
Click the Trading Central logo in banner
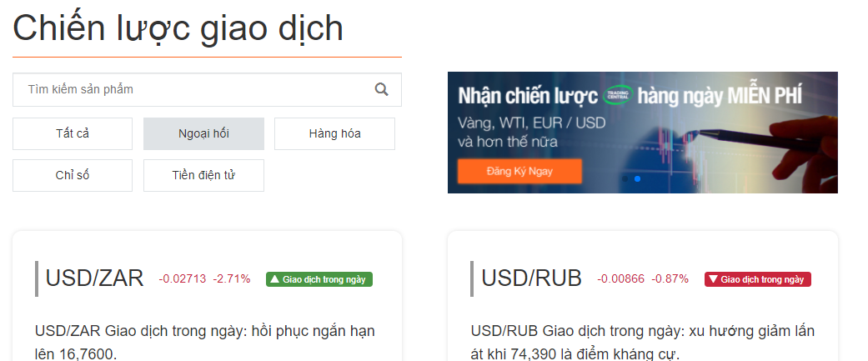click(618, 95)
